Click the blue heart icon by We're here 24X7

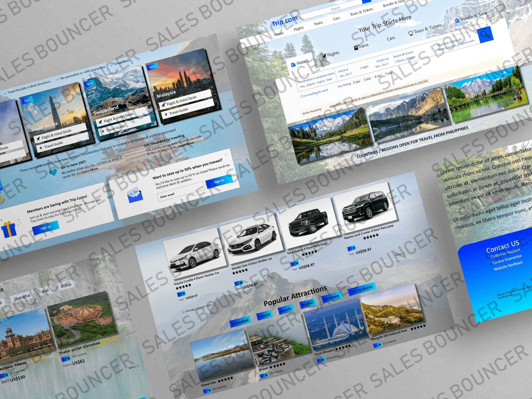pyautogui.click(x=53, y=172)
